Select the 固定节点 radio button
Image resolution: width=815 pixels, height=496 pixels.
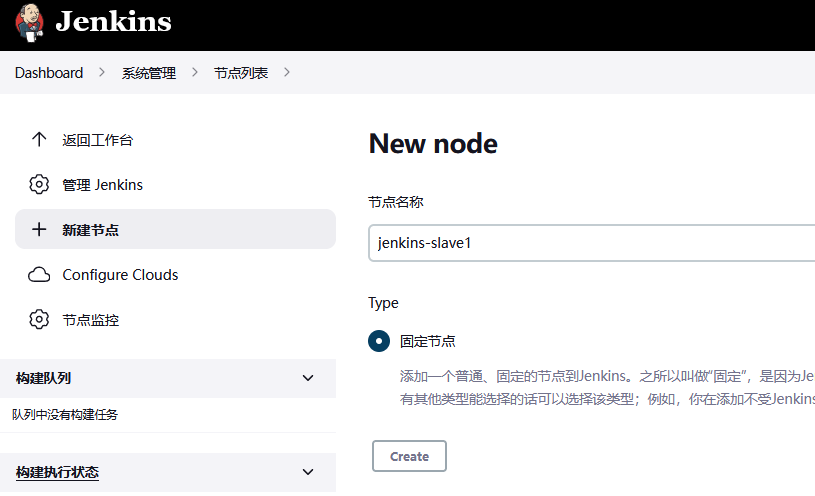click(379, 341)
